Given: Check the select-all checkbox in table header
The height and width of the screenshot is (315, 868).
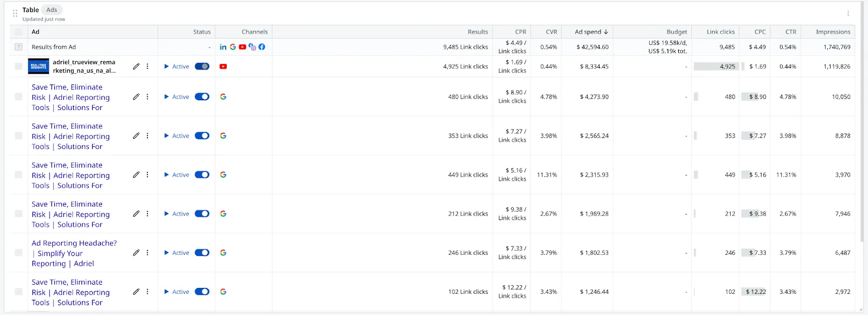Looking at the screenshot, I should [18, 32].
